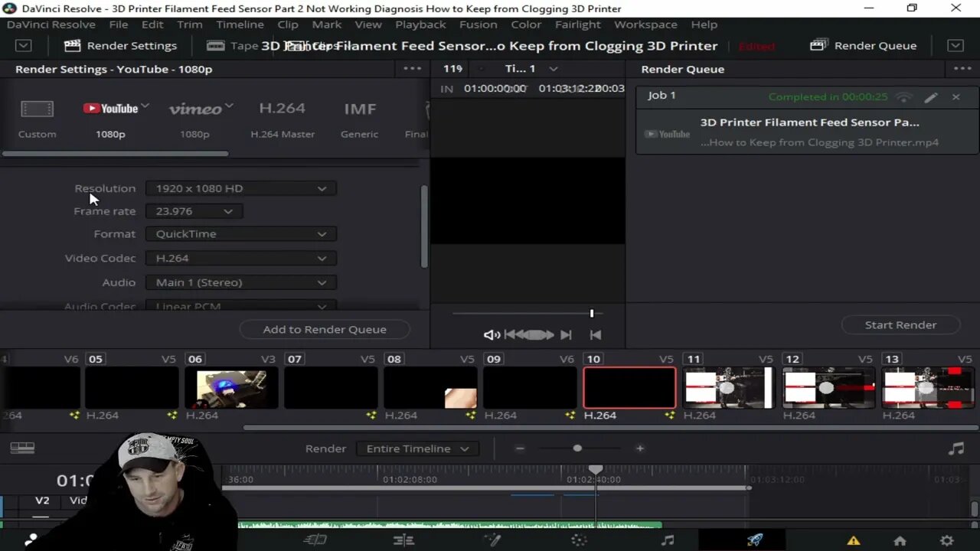Screen dimensions: 980x551
Task: Open the Render range Entire Timeline dropdown
Action: click(418, 449)
